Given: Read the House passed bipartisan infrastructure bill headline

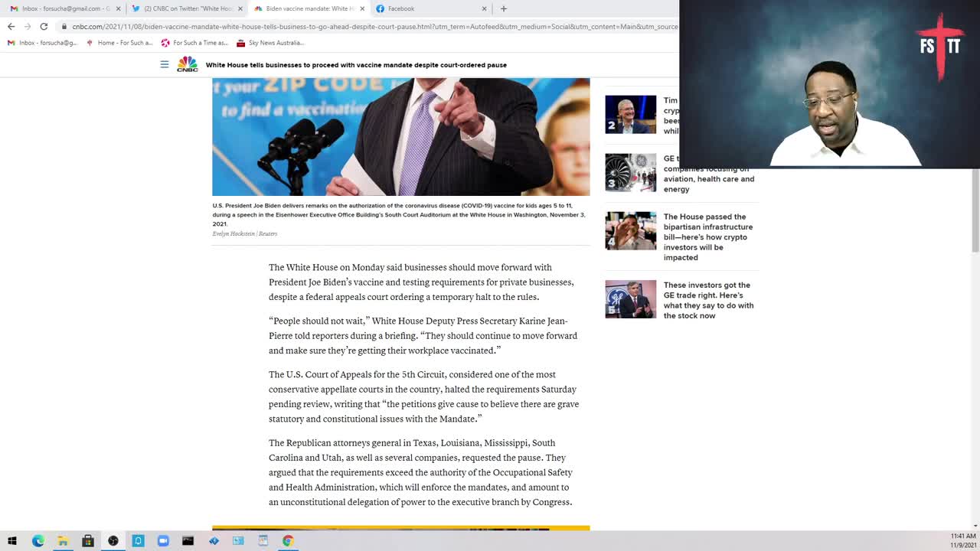Looking at the screenshot, I should [708, 237].
